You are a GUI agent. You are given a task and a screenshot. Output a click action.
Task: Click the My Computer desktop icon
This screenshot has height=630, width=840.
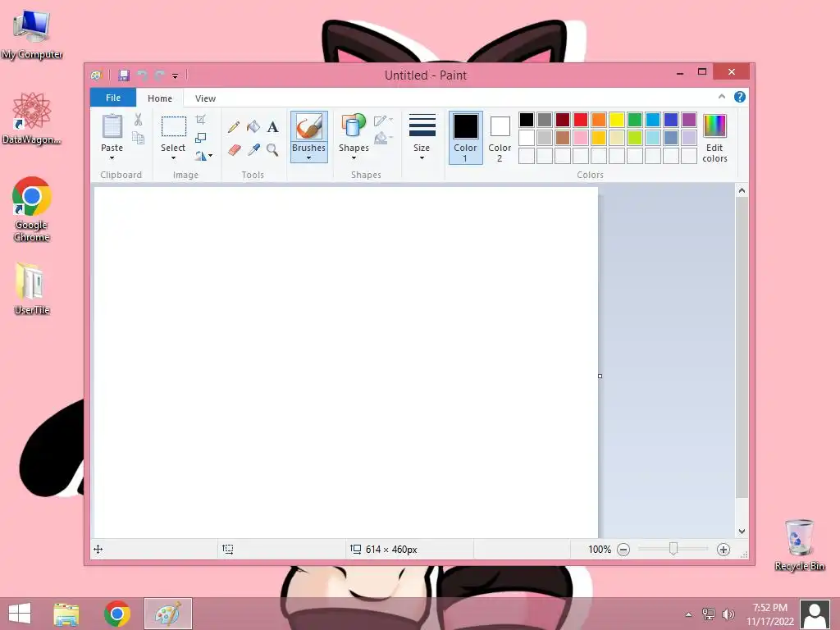point(32,34)
